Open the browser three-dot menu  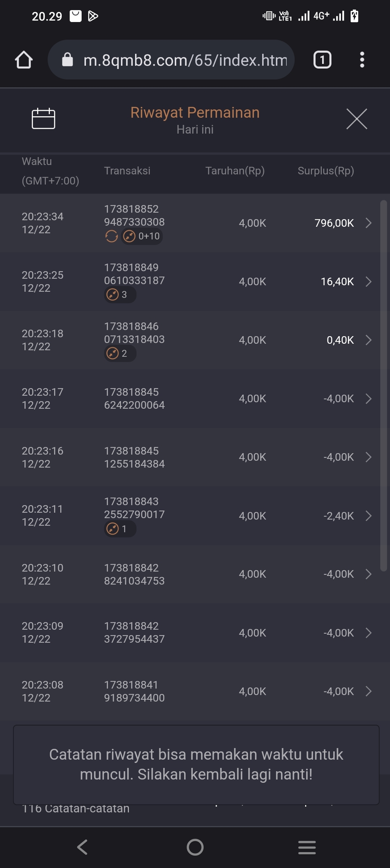[362, 60]
